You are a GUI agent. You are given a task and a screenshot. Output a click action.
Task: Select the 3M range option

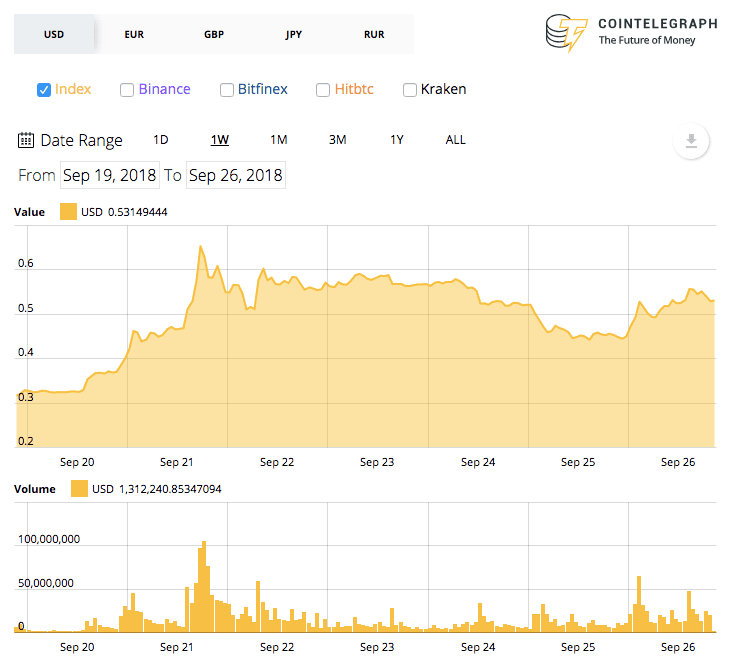338,140
